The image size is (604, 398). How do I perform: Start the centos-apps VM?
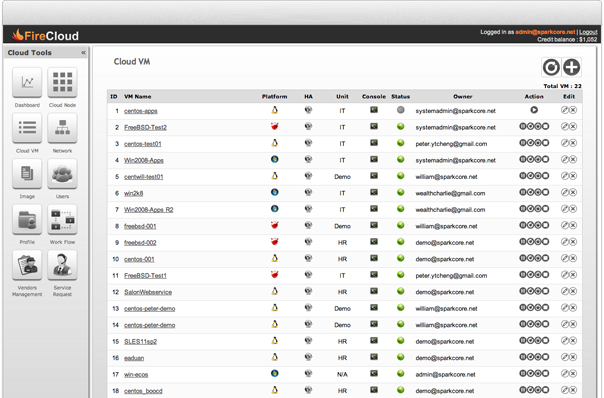click(534, 110)
